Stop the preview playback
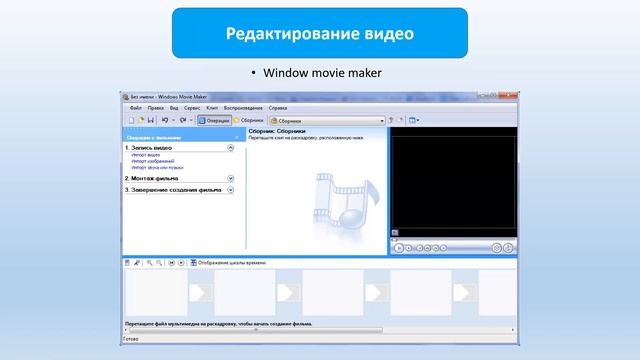640x360 pixels. point(409,248)
